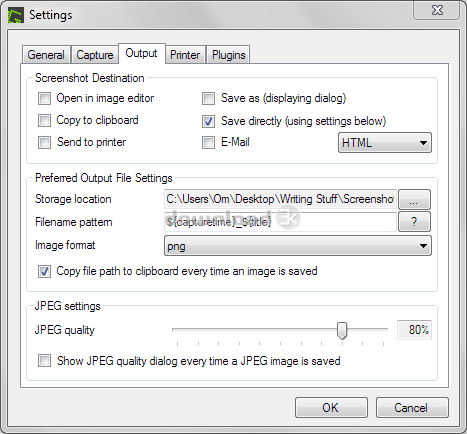The image size is (467, 434).
Task: Confirm settings with the OK button
Action: click(331, 407)
